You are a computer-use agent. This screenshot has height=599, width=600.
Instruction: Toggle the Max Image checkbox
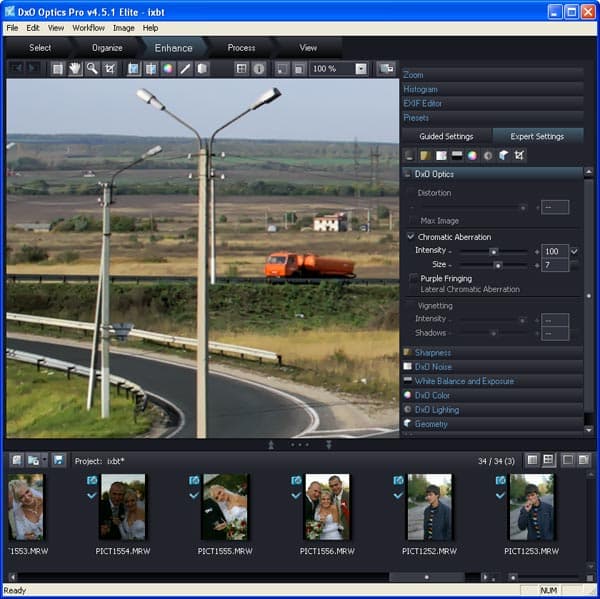(x=412, y=220)
